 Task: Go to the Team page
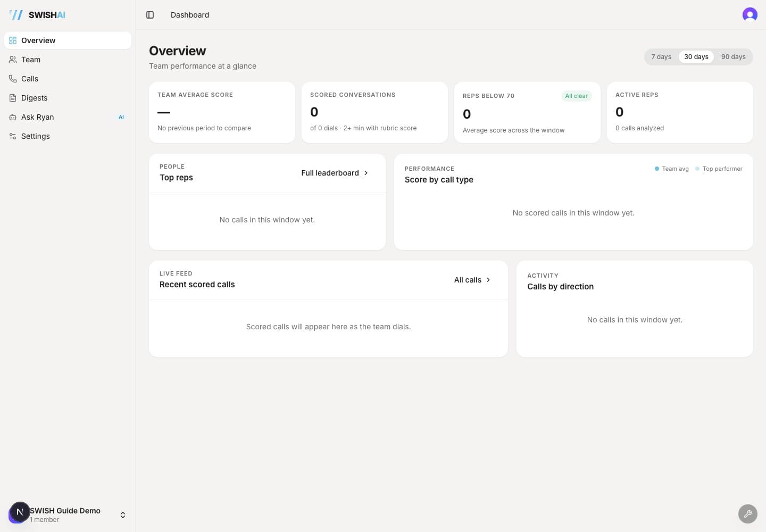(68, 60)
